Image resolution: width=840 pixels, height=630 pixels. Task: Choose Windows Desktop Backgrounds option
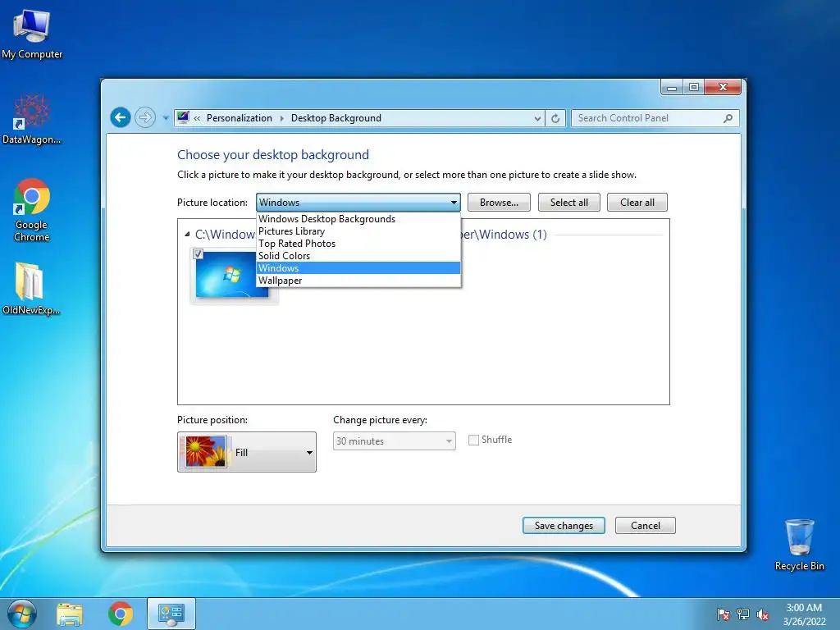coord(358,218)
